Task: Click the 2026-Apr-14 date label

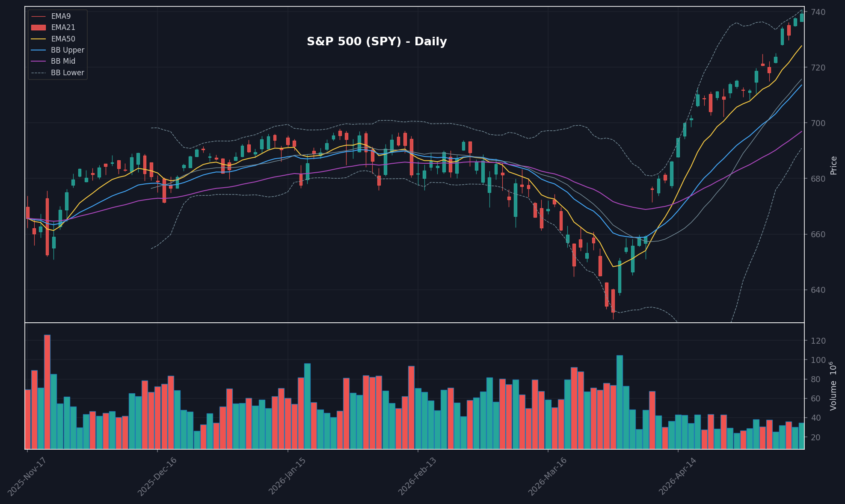Action: pos(678,477)
